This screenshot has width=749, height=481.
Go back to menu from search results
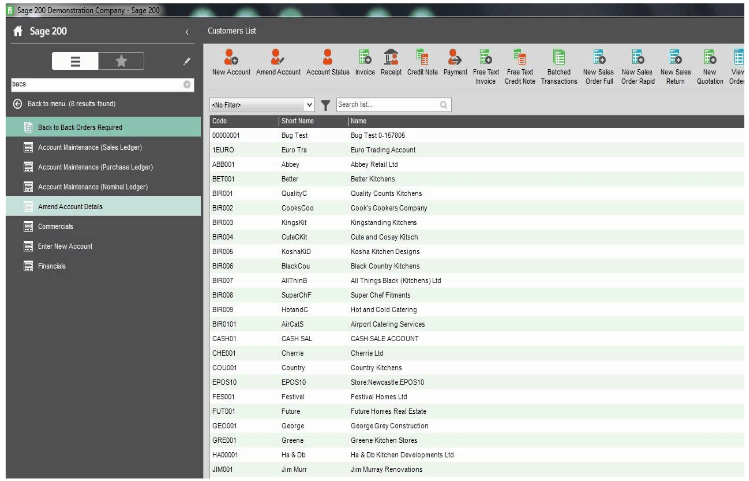18,104
